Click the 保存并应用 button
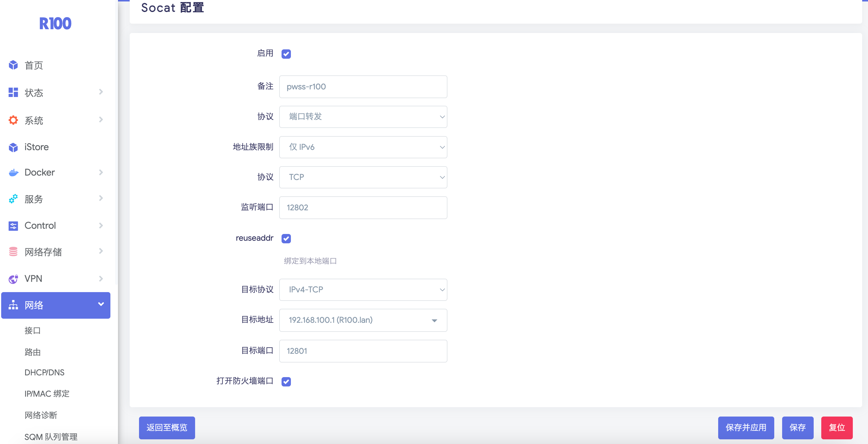 pyautogui.click(x=745, y=427)
